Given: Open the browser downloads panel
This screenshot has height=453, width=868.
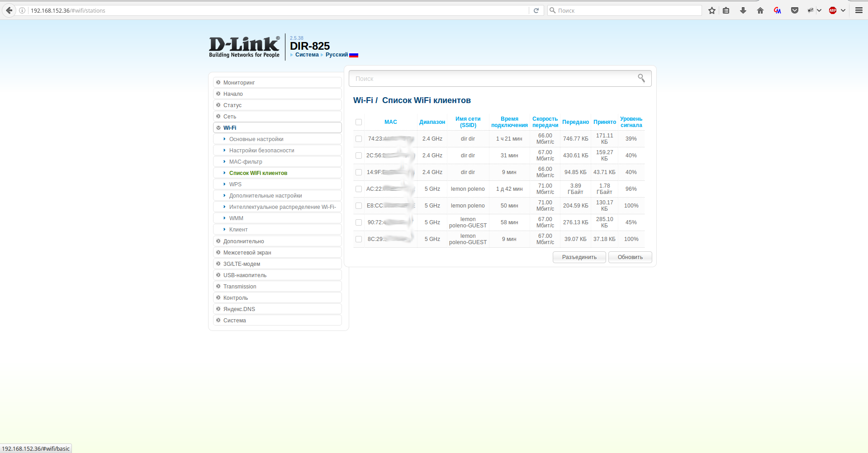Looking at the screenshot, I should tap(743, 10).
